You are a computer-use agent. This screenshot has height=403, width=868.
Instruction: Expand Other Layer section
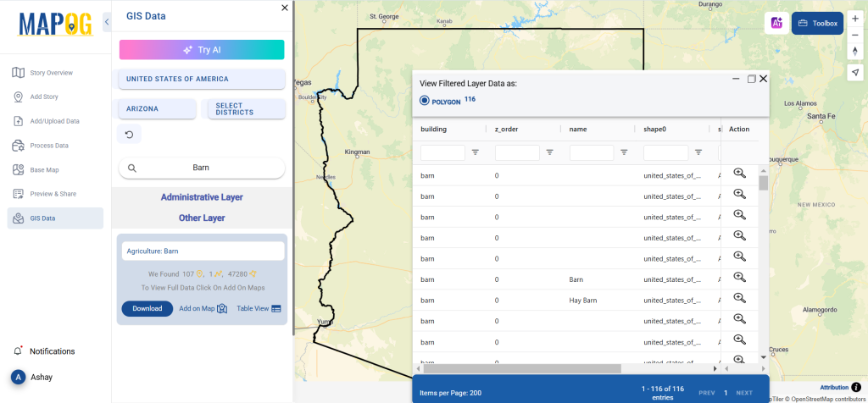click(x=202, y=218)
